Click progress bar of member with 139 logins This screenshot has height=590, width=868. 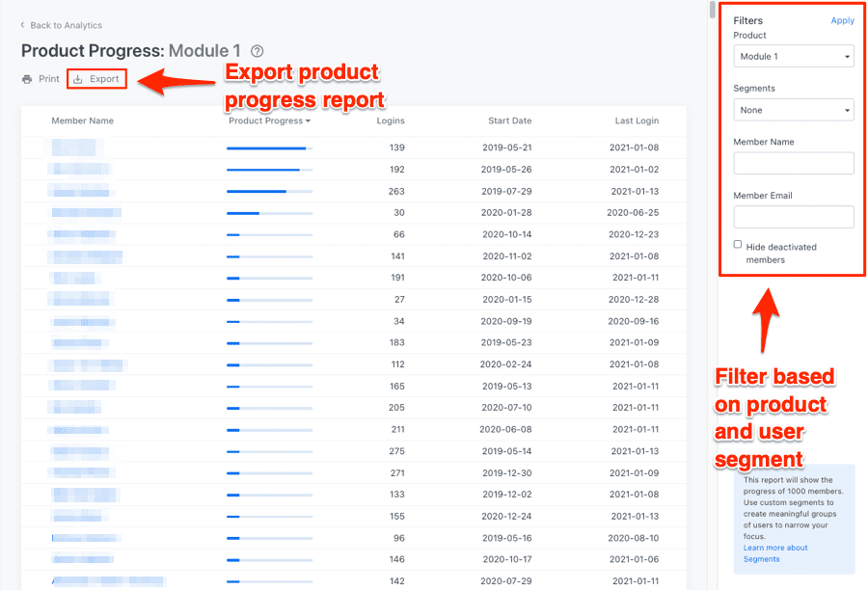pos(270,148)
